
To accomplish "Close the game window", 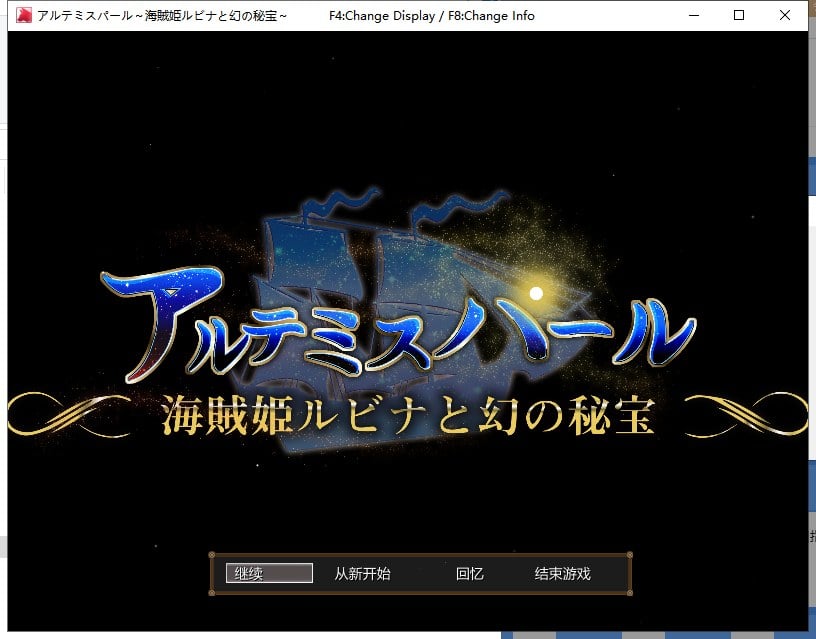I will point(785,16).
